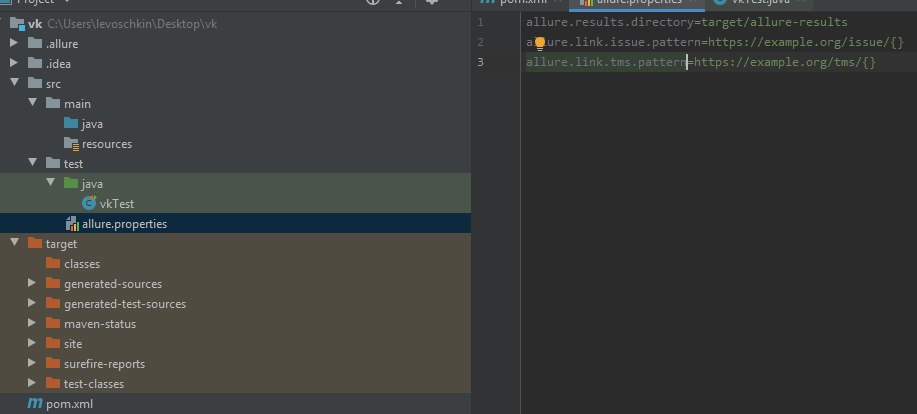Expand the test-classes folder arrow
Screen dimensions: 917x414
pos(32,383)
